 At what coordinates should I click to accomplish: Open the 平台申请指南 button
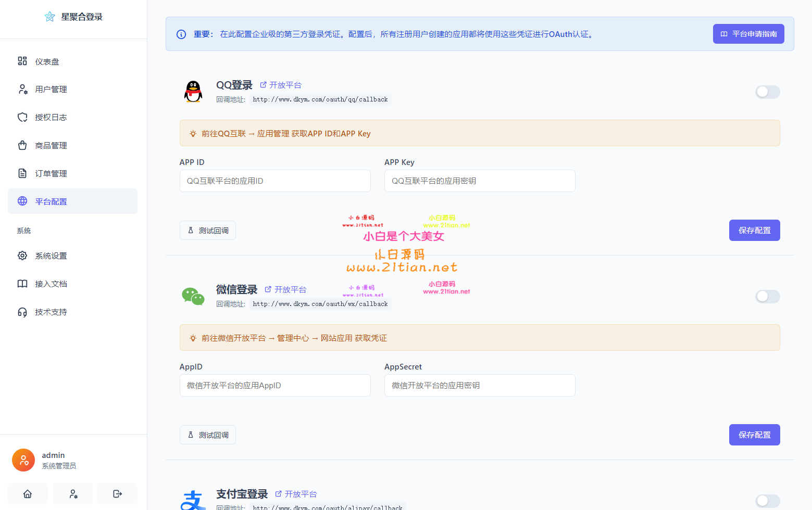(x=748, y=34)
